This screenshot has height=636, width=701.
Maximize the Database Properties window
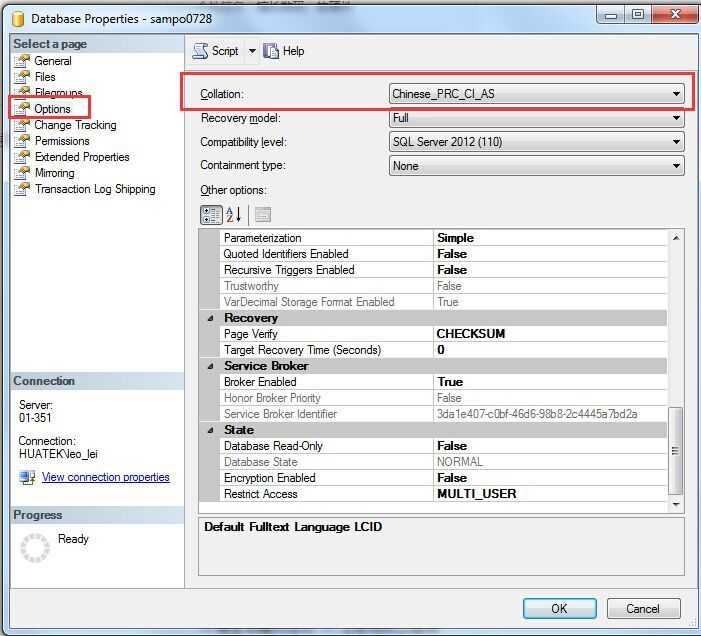click(638, 14)
